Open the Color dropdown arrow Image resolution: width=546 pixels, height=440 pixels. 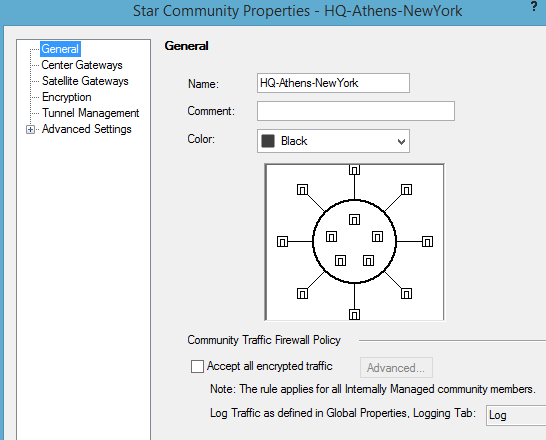[401, 141]
